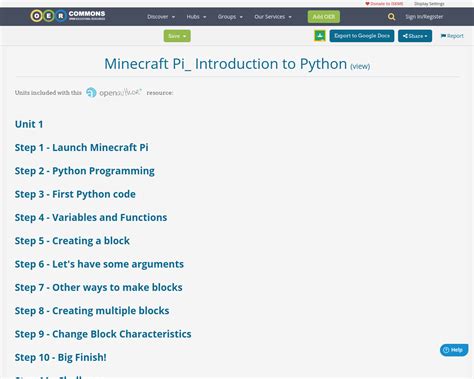Image resolution: width=474 pixels, height=379 pixels.
Task: Expand the Hubs menu
Action: tap(196, 17)
